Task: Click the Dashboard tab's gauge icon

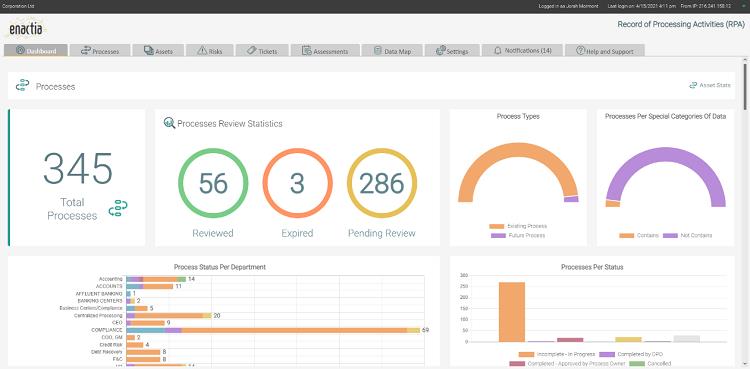Action: pyautogui.click(x=20, y=50)
